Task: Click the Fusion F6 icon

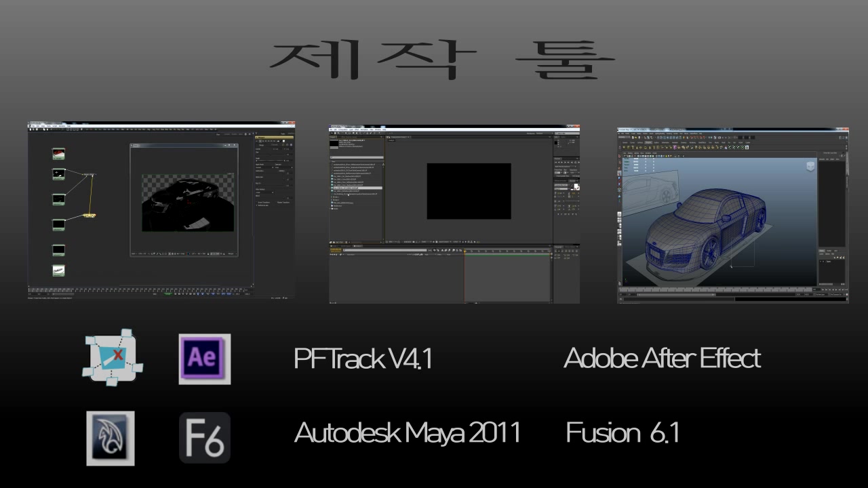Action: 204,438
